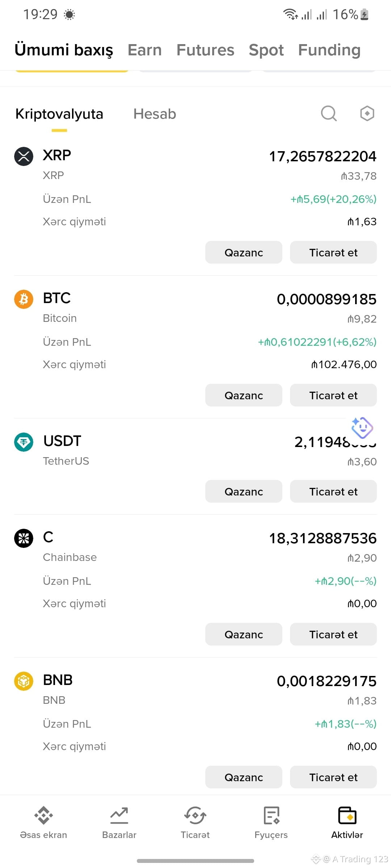This screenshot has width=391, height=868.
Task: Tap the Bitcoin orange logo
Action: [x=24, y=299]
